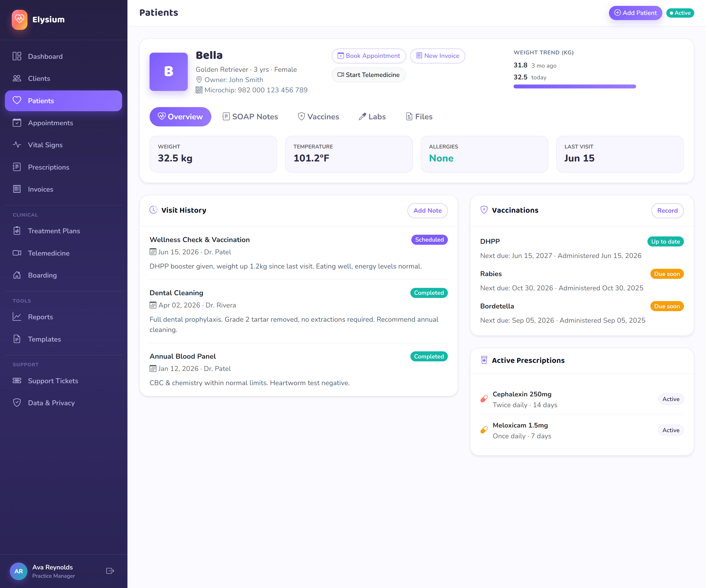The width and height of the screenshot is (706, 588).
Task: Click the Record button in Vaccinations
Action: [x=667, y=211]
